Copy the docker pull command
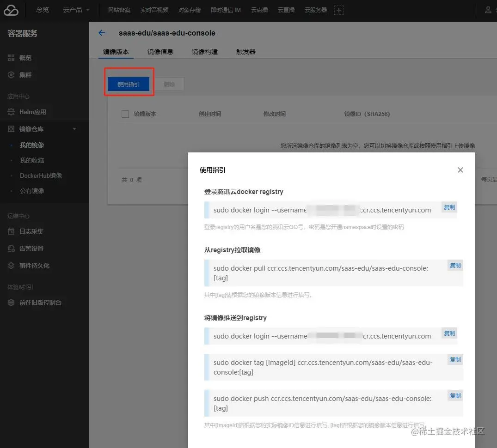 pos(455,265)
